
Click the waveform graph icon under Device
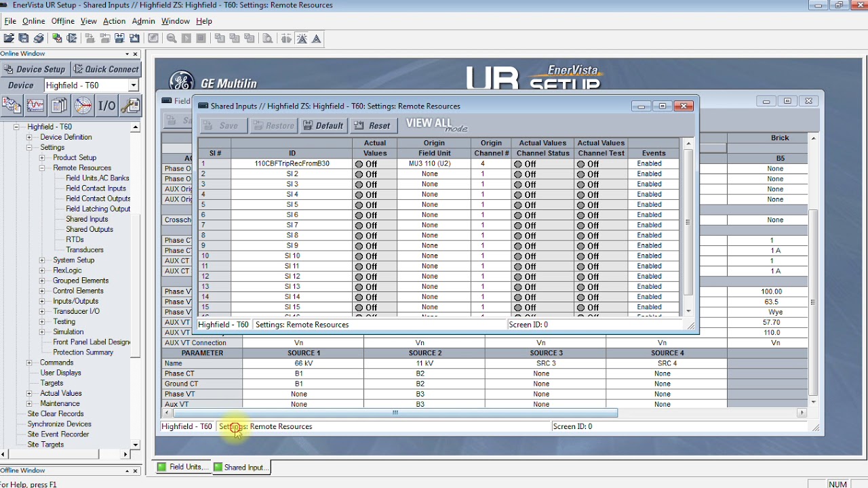(35, 105)
